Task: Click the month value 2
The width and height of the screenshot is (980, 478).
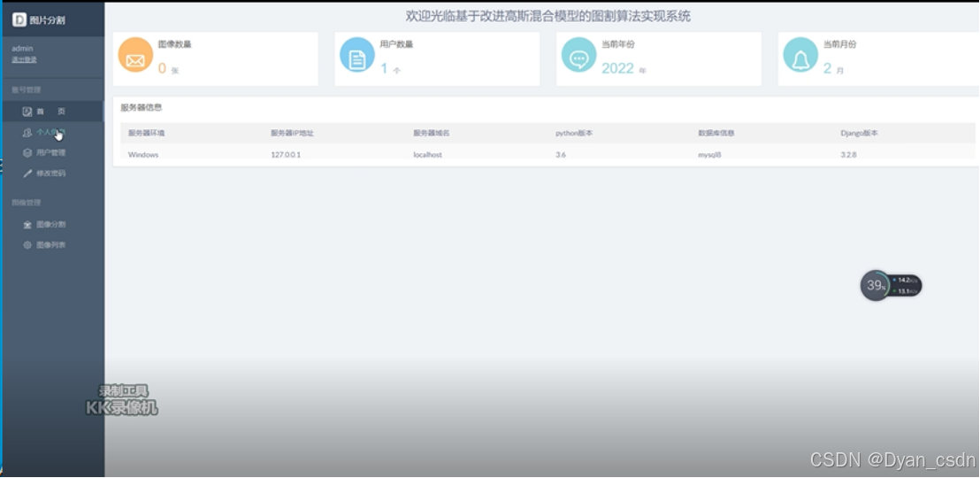Action: coord(828,68)
